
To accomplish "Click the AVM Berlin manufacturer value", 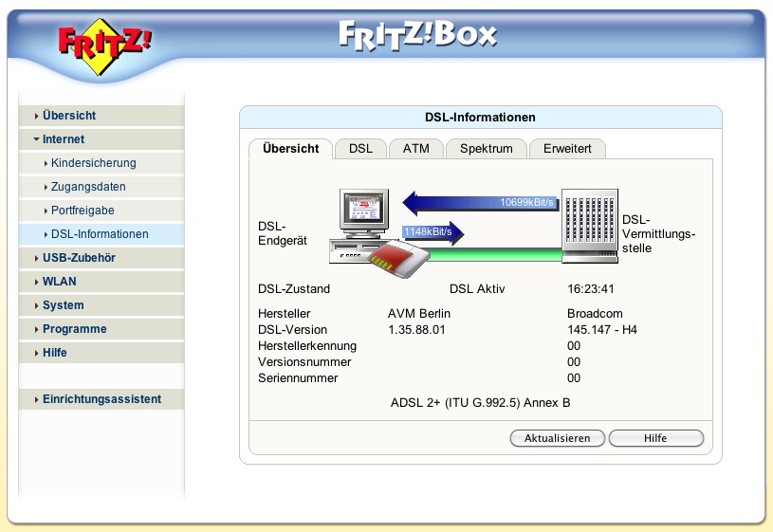I will 419,314.
